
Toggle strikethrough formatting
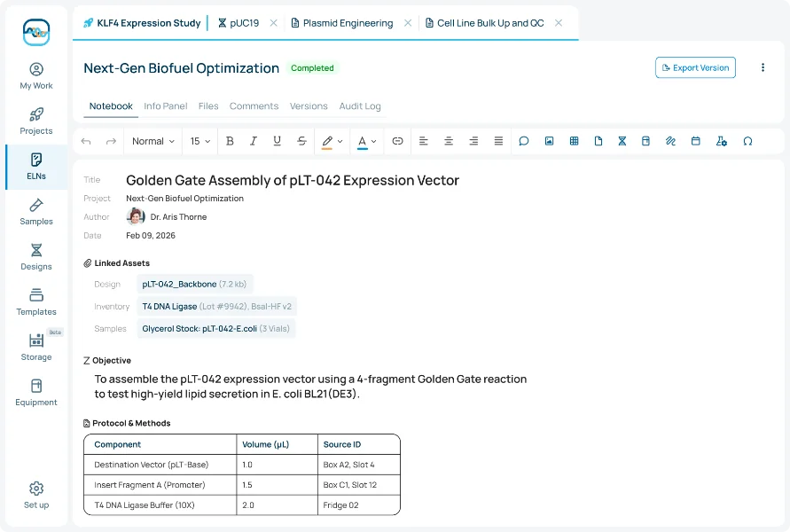[x=301, y=141]
